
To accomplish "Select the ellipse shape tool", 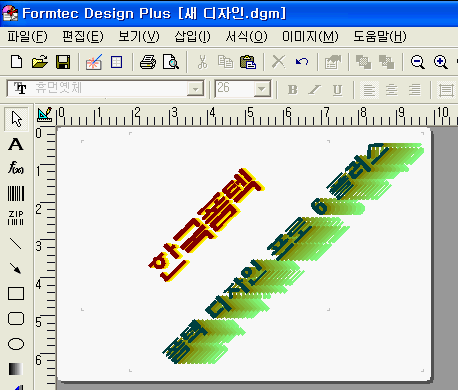I will pyautogui.click(x=16, y=344).
